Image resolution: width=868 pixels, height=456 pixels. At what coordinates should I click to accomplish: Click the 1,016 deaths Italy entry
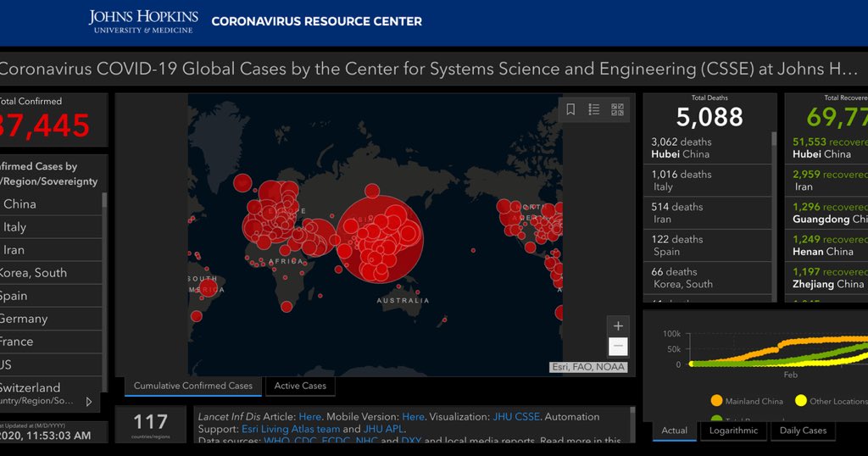point(708,181)
